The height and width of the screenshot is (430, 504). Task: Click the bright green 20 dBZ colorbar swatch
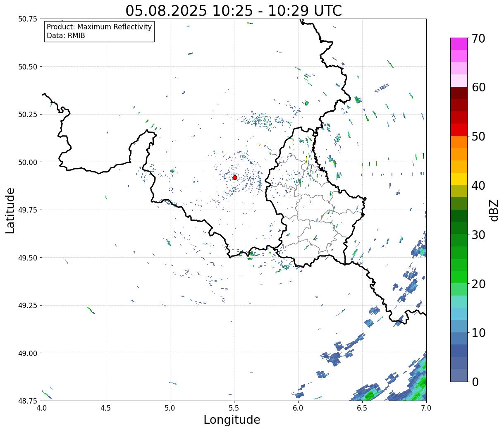459,277
